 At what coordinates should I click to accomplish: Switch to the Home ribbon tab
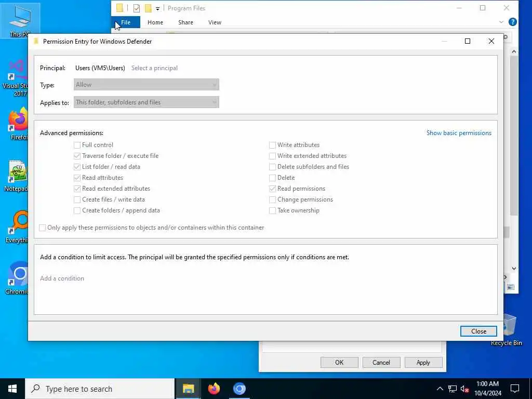tap(155, 22)
